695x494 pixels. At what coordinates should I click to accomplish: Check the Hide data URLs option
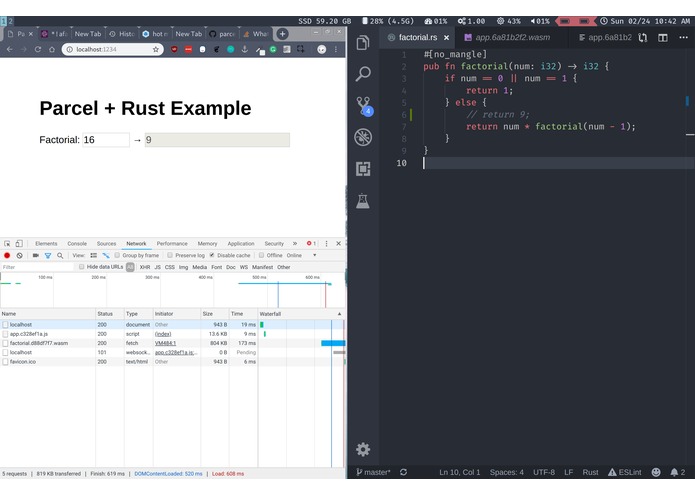pos(82,267)
